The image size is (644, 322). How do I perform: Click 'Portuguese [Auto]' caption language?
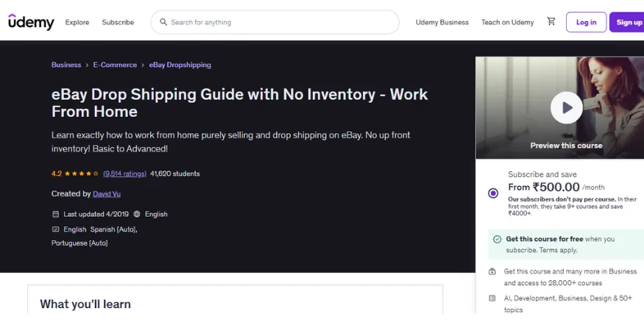(x=79, y=243)
